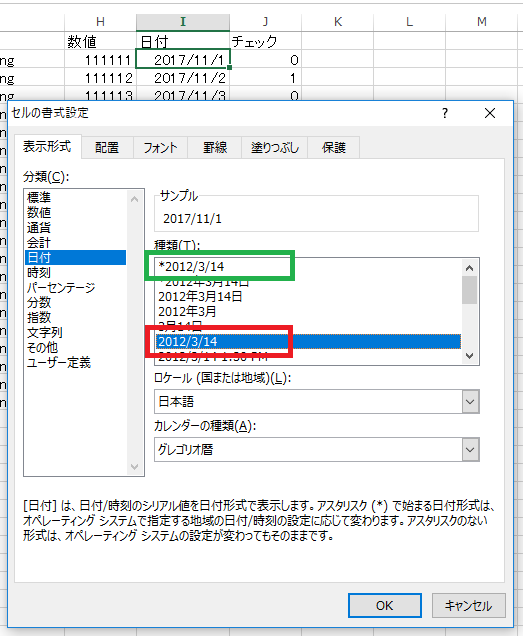This screenshot has height=636, width=523.
Task: Click category list scroll down arrow
Action: [135, 467]
